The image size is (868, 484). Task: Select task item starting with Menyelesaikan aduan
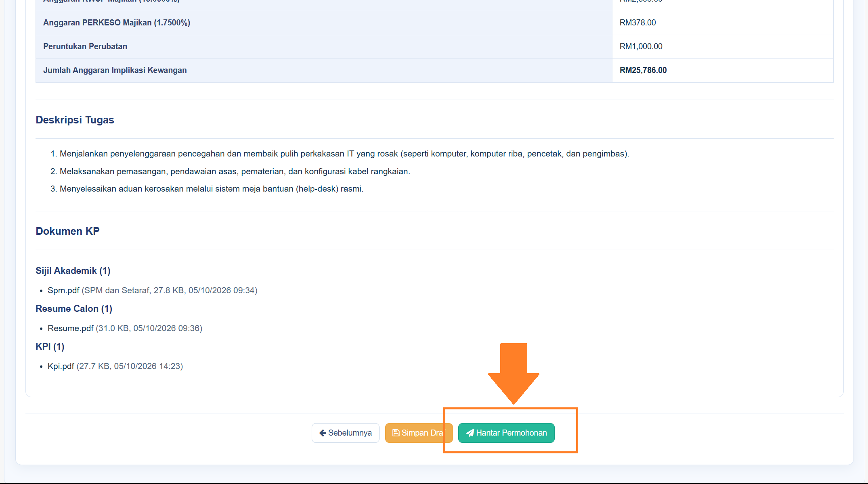point(212,189)
